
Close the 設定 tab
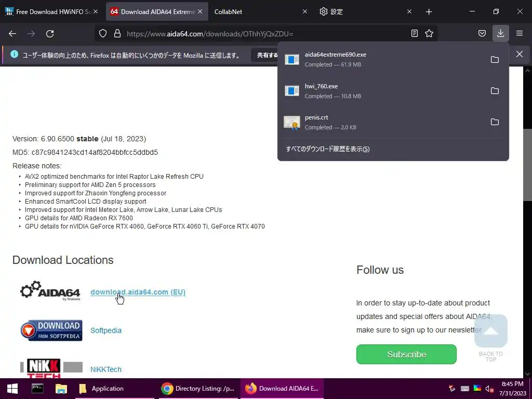[x=409, y=11]
